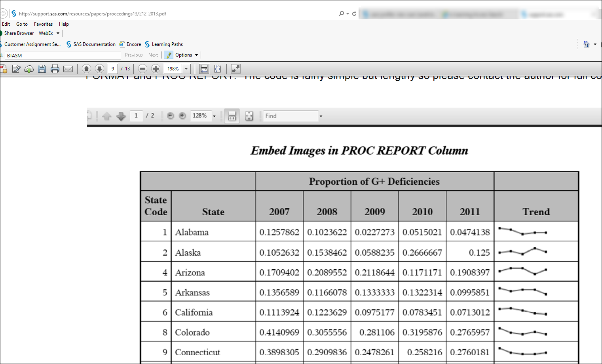Click the 'Alabama' state cell
Viewport: 602px width, 364px height.
pos(213,232)
